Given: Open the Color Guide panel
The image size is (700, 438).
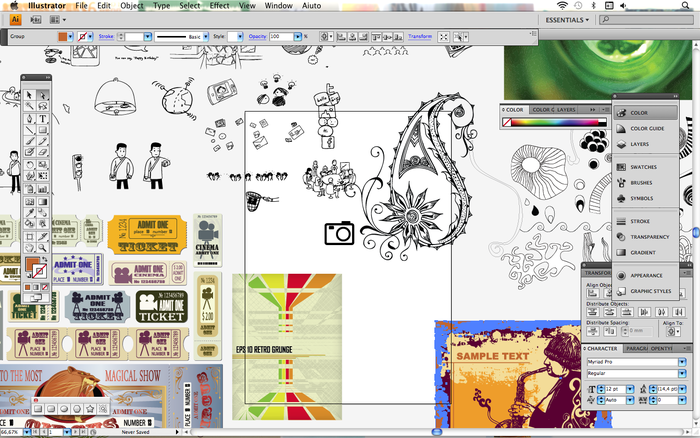Looking at the screenshot, I should pyautogui.click(x=646, y=129).
